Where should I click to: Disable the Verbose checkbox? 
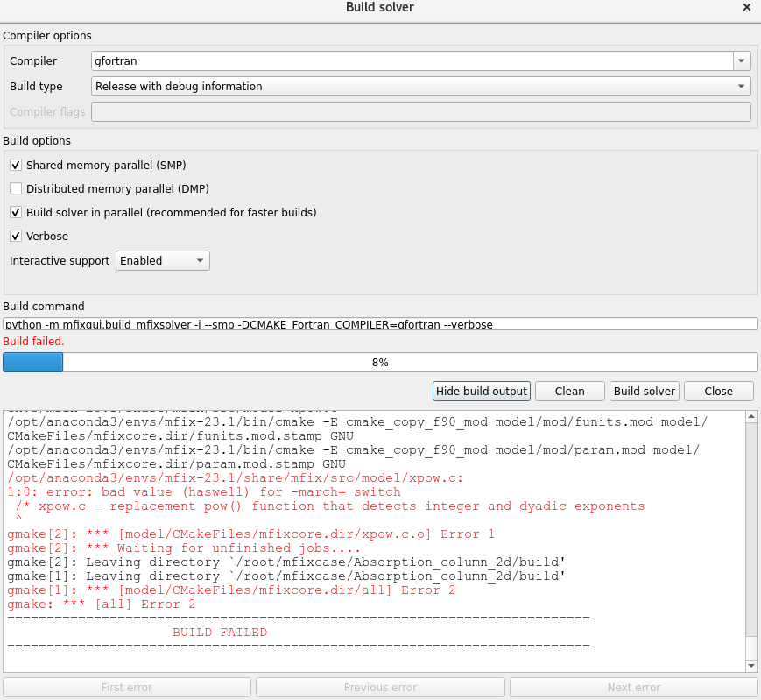point(16,237)
